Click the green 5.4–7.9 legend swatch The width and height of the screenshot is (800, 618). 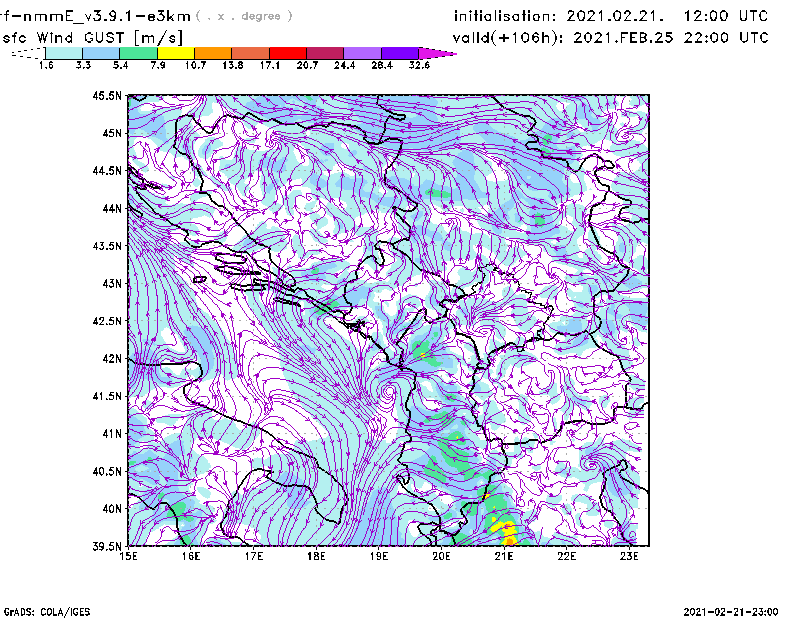click(x=139, y=53)
